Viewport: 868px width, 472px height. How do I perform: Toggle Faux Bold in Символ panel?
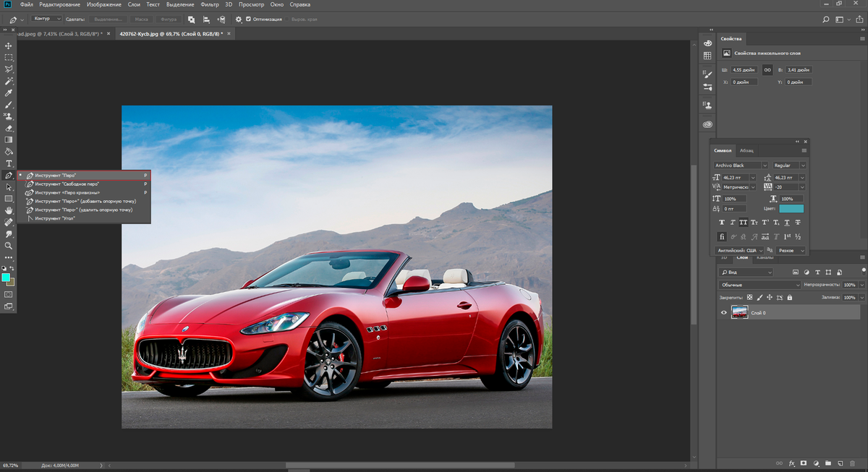722,222
